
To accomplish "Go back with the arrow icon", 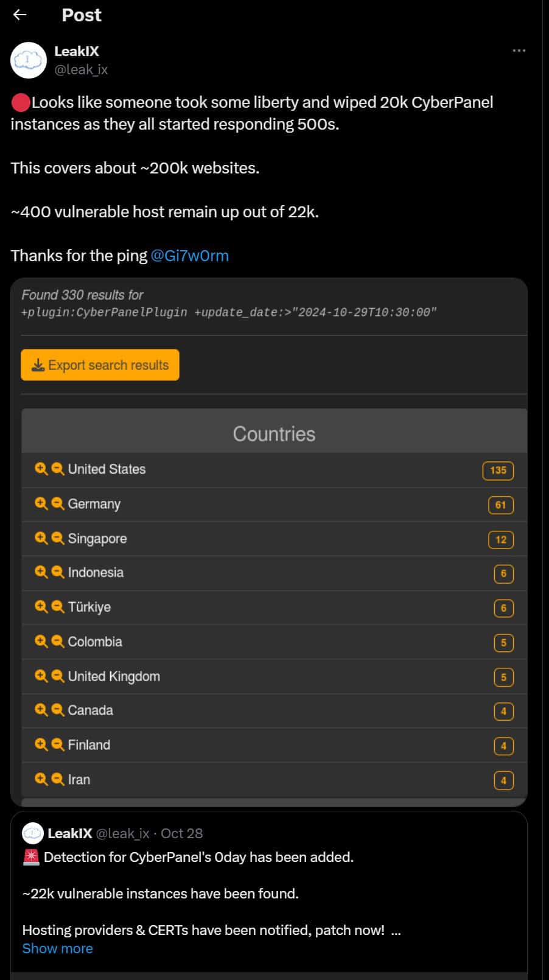I will 20,15.
